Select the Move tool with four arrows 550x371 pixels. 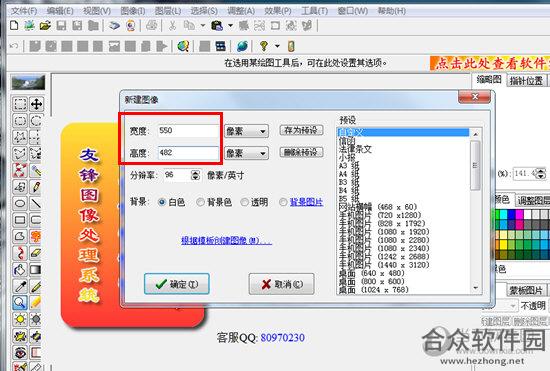pyautogui.click(x=36, y=104)
